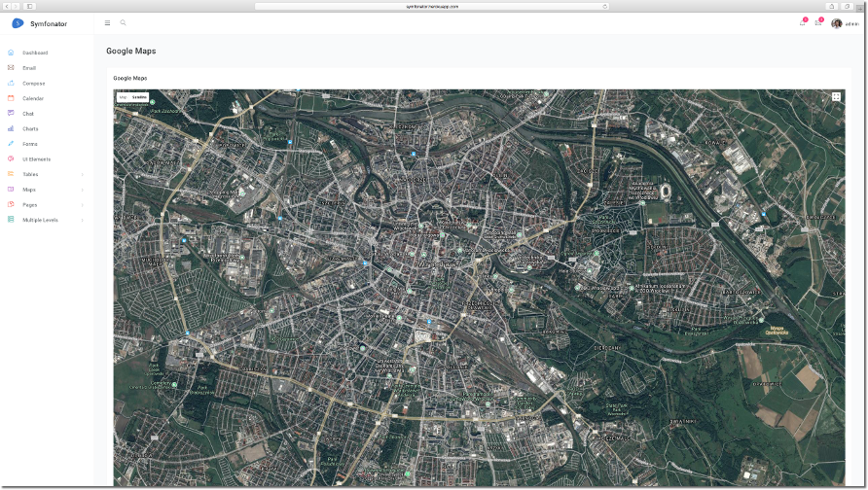Click the Email envelope sidebar icon
Image resolution: width=868 pixels, height=490 pixels.
click(x=11, y=67)
